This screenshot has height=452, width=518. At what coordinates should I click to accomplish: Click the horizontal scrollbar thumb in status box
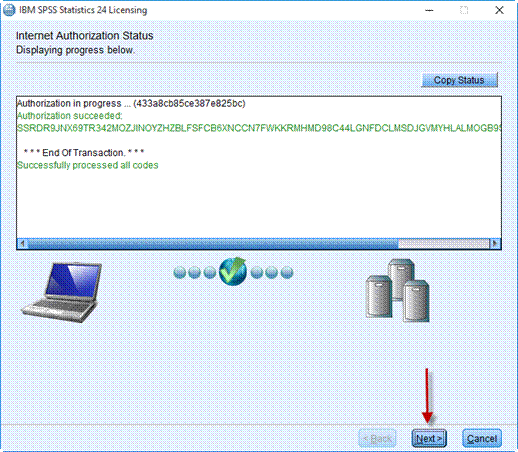pyautogui.click(x=213, y=244)
